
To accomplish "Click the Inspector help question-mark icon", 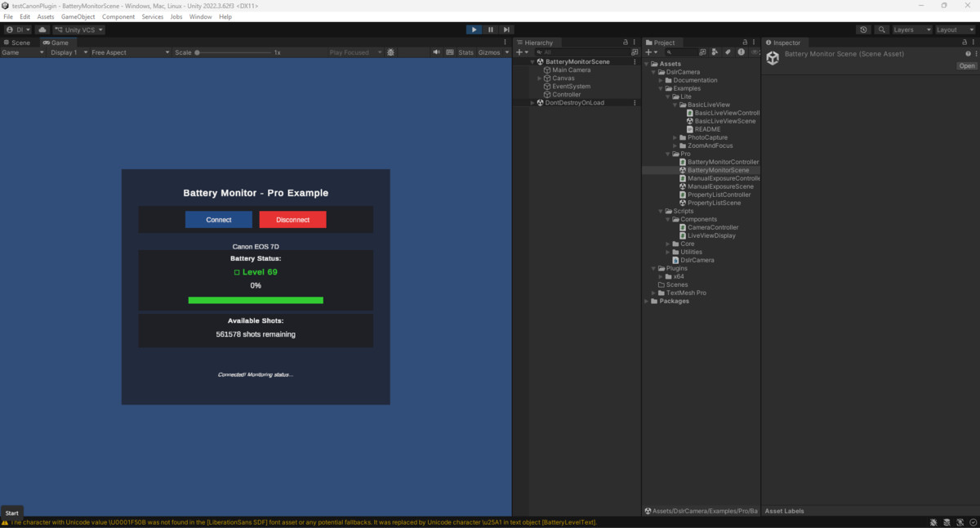I will [x=968, y=54].
